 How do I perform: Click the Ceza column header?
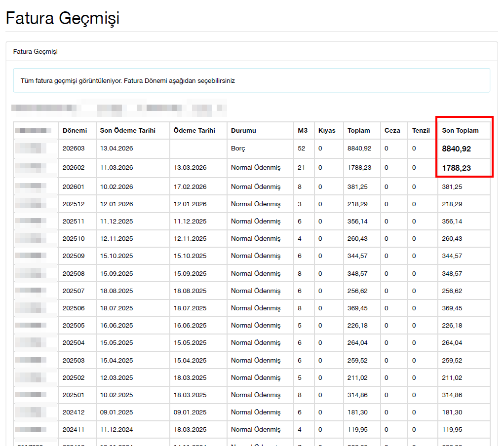[x=392, y=130]
